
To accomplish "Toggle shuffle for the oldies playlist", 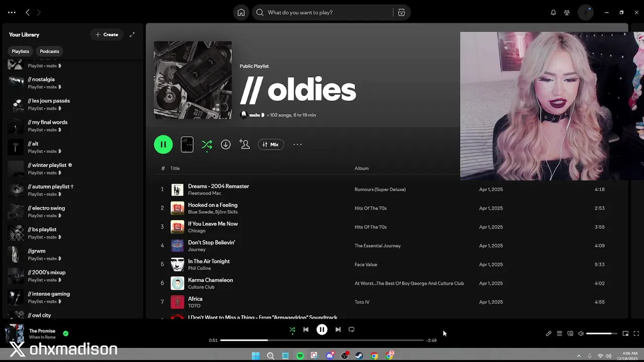I will point(207,145).
